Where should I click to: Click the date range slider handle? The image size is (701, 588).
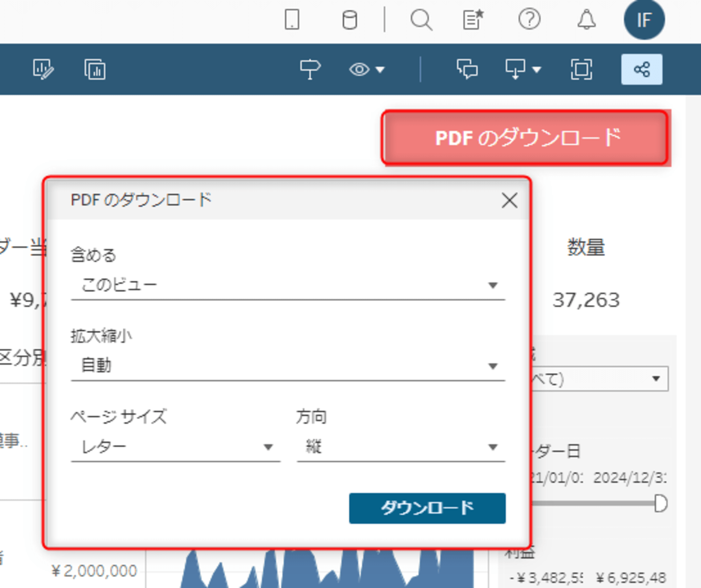[x=661, y=504]
